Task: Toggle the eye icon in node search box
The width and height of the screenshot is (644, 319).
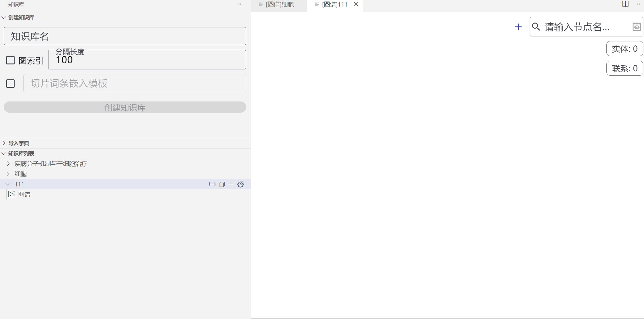Action: click(637, 27)
